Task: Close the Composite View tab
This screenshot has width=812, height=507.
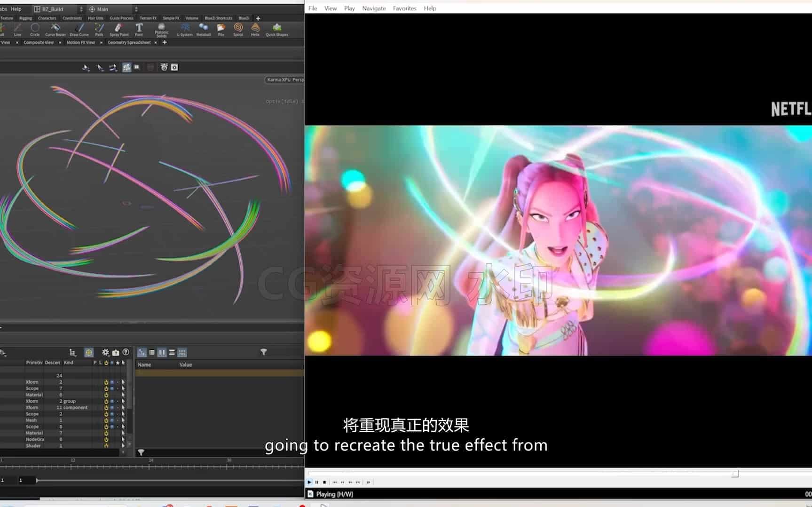Action: tap(60, 43)
